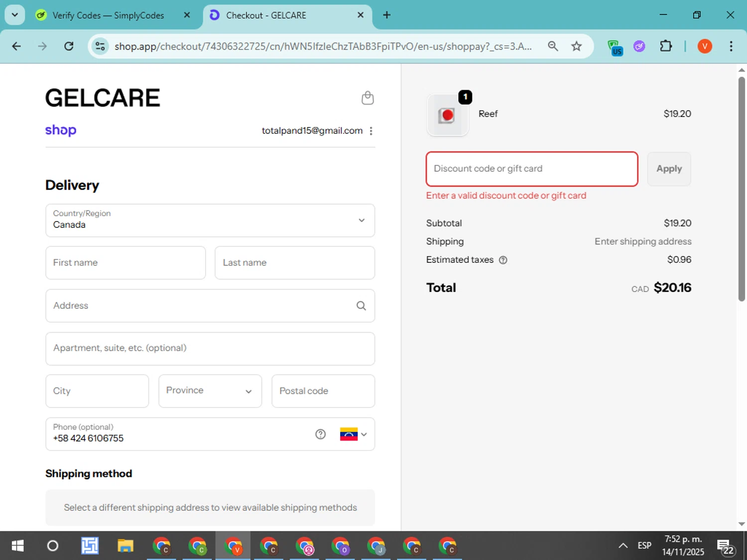
Task: Open Chrome three-dot menu
Action: tap(731, 46)
